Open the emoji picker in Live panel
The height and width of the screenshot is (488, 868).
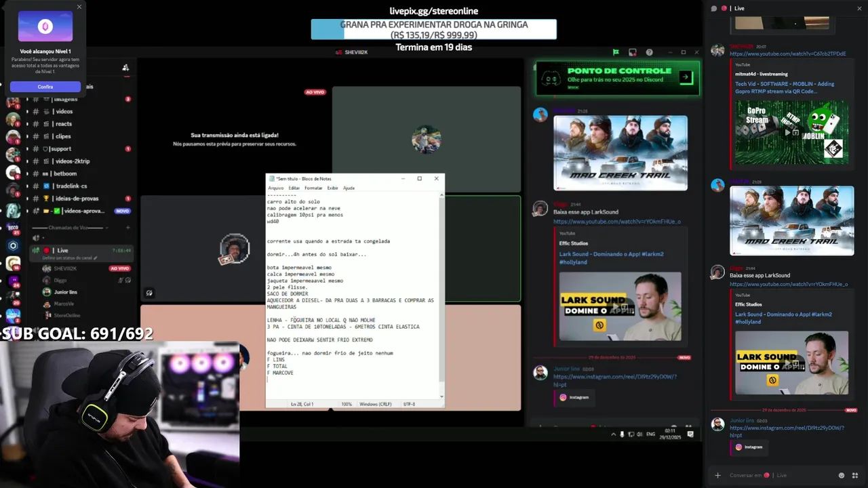point(842,475)
